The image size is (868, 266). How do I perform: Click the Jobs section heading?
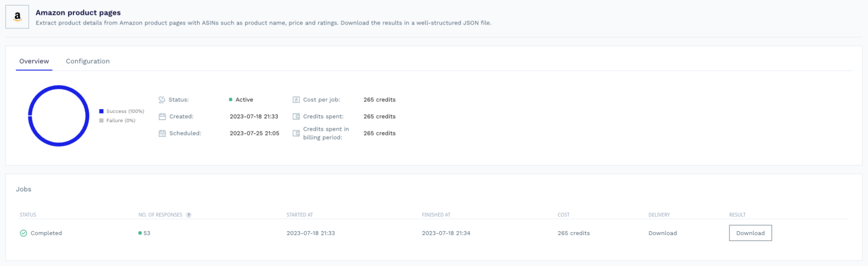point(23,189)
